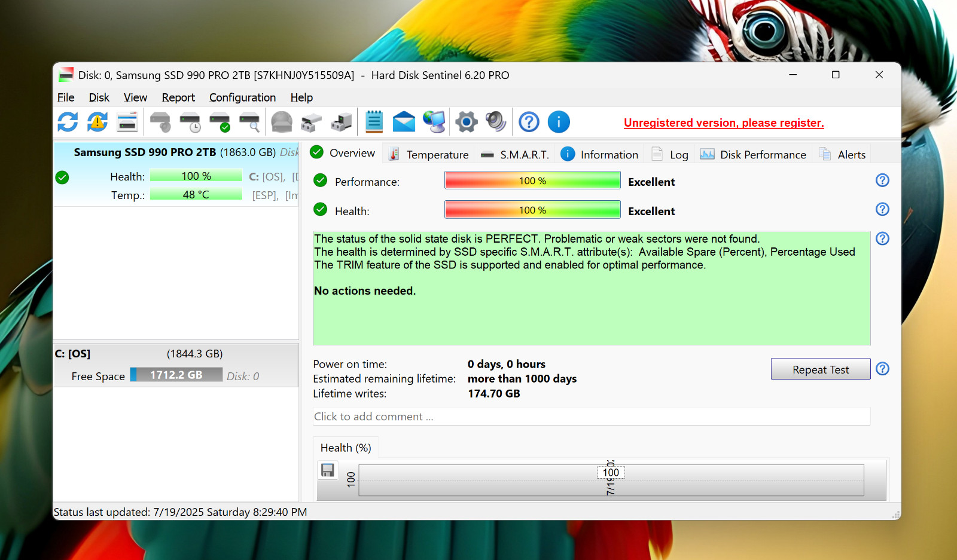Open the Configuration menu
Viewport: 957px width, 560px height.
[242, 97]
